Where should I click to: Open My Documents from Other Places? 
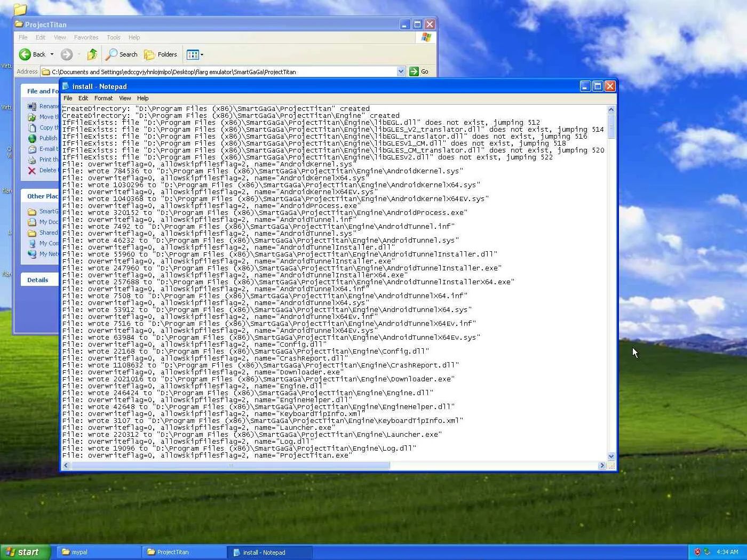coord(43,222)
